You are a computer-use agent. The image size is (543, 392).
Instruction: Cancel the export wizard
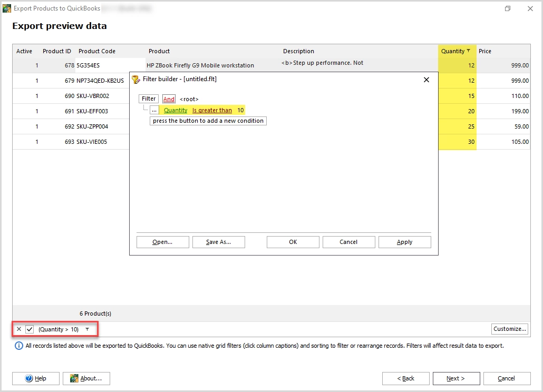coord(507,378)
